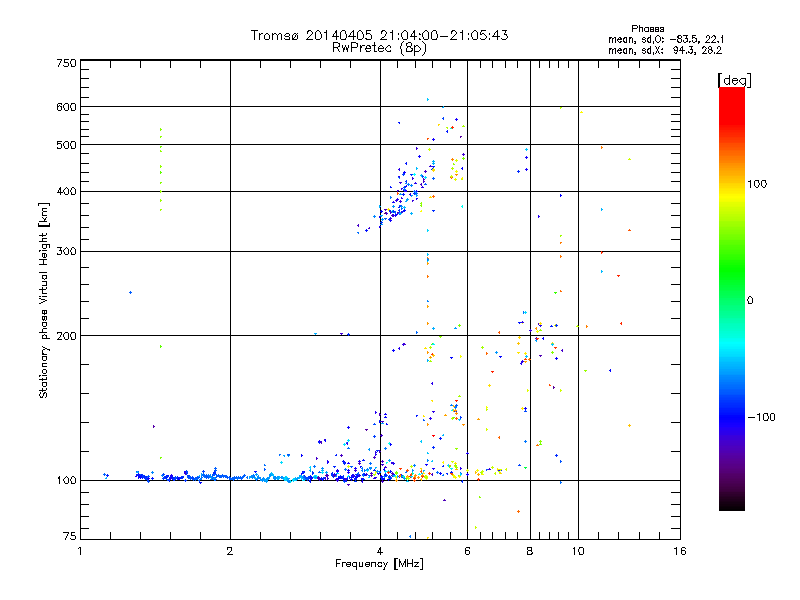Click x-axis tick label "16"
Viewport: 800px width, 600px height.
(x=680, y=551)
